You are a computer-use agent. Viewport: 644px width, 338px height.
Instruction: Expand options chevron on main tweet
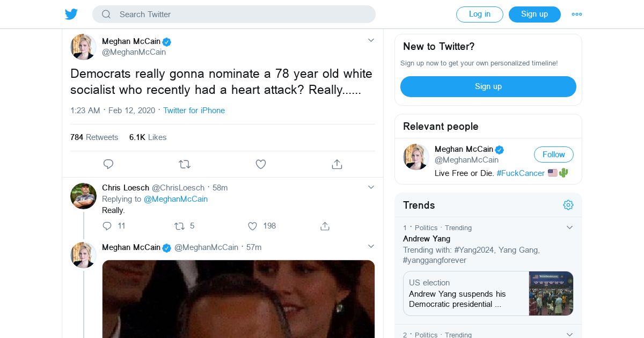click(x=371, y=40)
